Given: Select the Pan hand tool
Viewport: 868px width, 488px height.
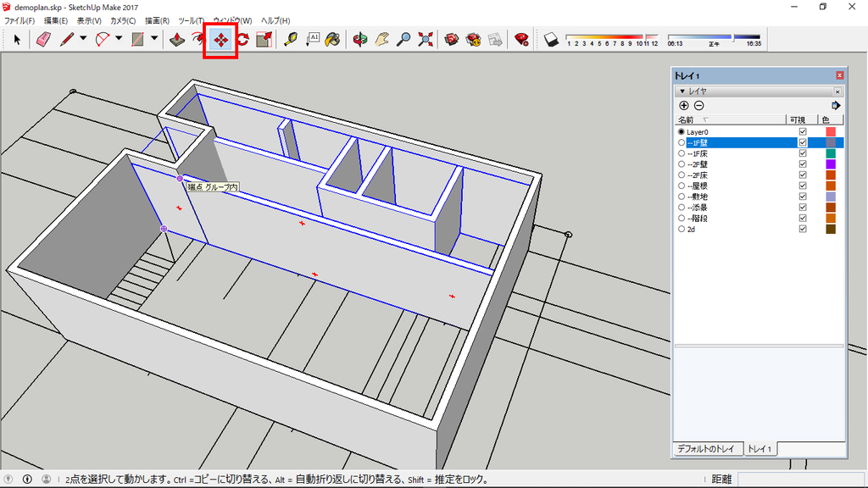Looking at the screenshot, I should [382, 39].
